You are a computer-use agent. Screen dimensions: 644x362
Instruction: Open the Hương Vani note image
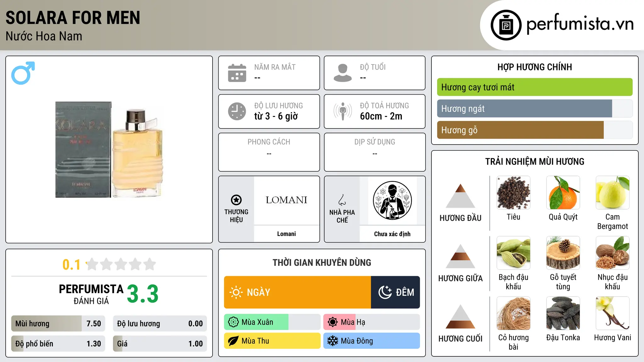[x=613, y=313]
